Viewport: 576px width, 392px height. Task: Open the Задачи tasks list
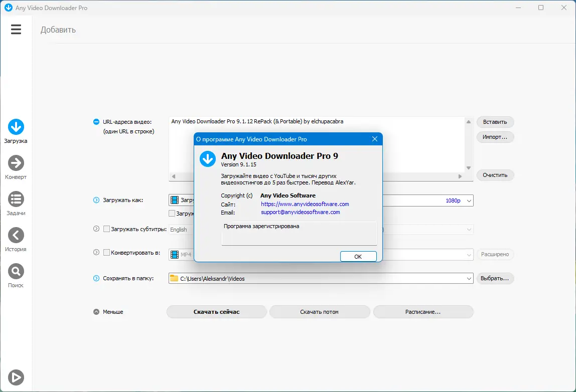coord(16,204)
